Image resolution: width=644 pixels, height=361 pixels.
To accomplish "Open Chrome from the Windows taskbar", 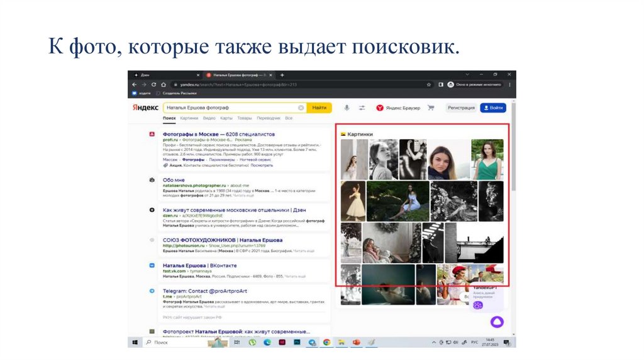I will tap(326, 342).
